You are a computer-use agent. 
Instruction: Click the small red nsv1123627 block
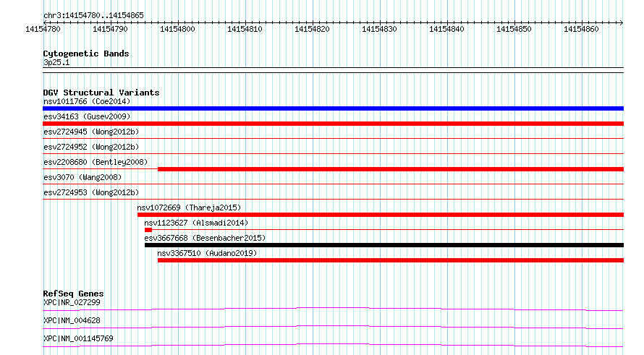(148, 230)
